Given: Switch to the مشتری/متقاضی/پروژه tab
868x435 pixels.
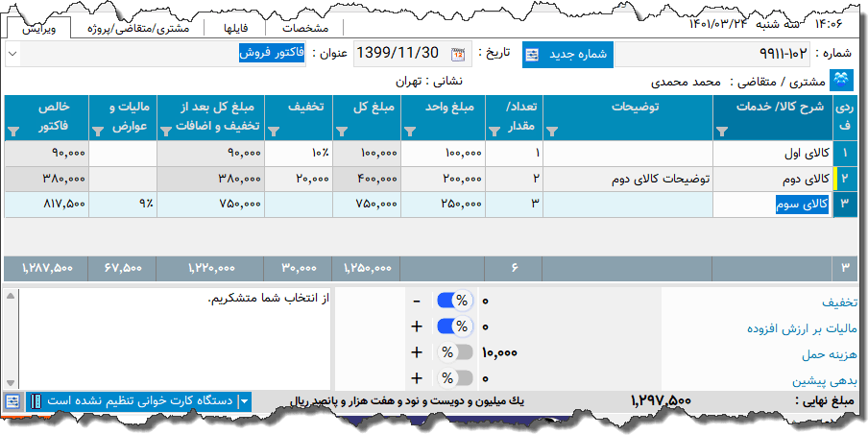Looking at the screenshot, I should (x=138, y=28).
